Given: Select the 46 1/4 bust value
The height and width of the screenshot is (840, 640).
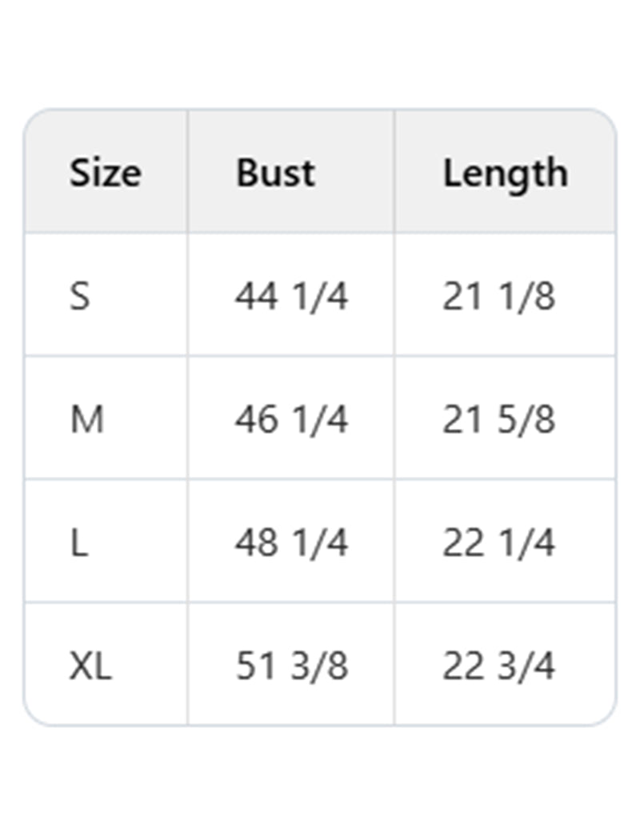Looking at the screenshot, I should [291, 420].
